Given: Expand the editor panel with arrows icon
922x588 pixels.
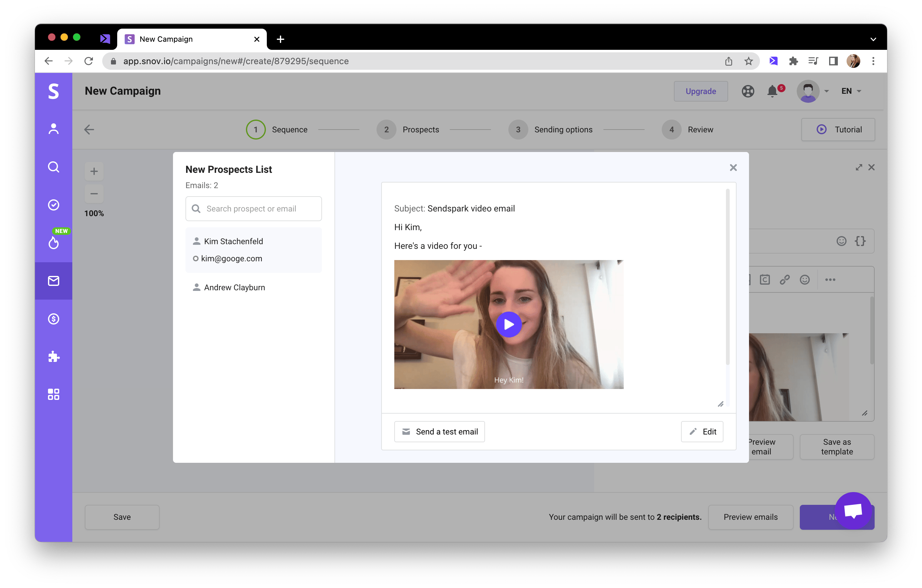Looking at the screenshot, I should click(858, 167).
